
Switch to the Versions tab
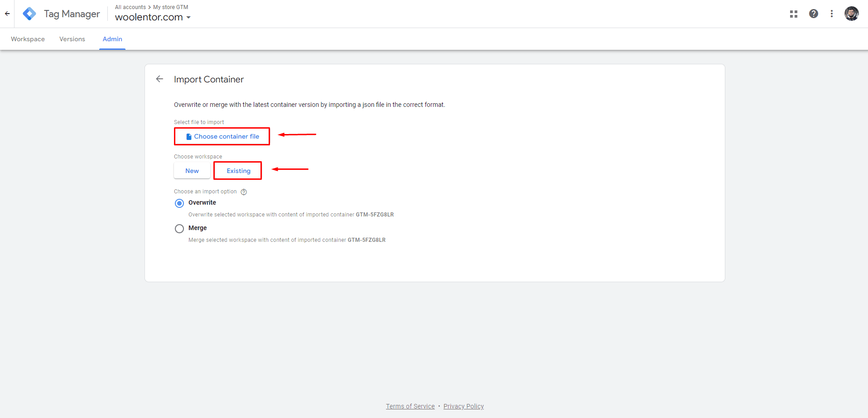click(x=72, y=39)
